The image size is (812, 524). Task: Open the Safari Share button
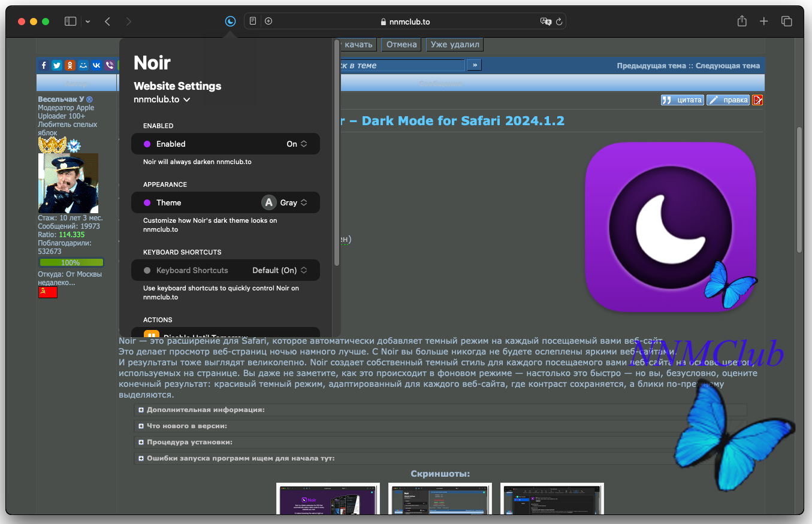tap(742, 21)
